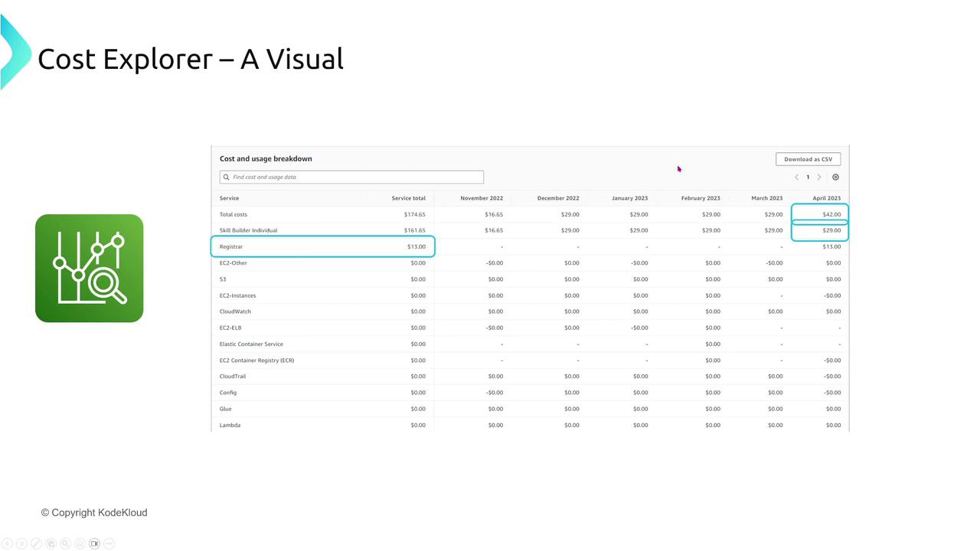Select the Skill Builder Individual row
Viewport: 980px width, 551px height.
[x=249, y=230]
